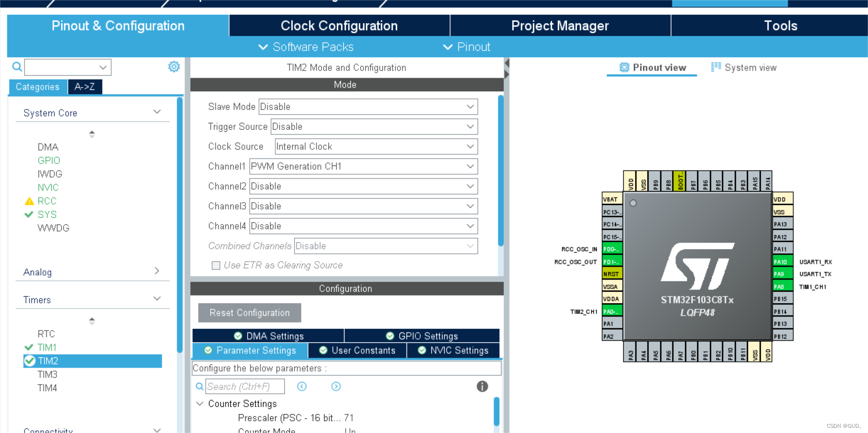The height and width of the screenshot is (433, 868).
Task: Collapse panel using the left arrow handle
Action: 507,63
